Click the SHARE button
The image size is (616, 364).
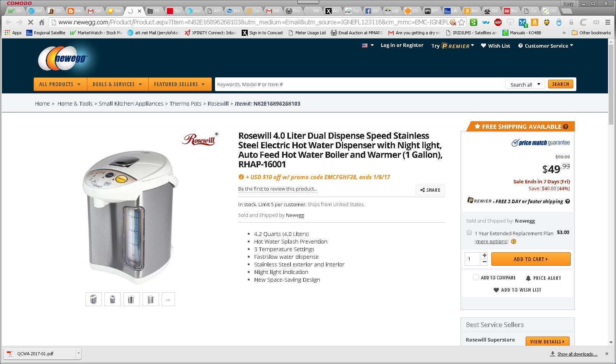[x=430, y=190]
